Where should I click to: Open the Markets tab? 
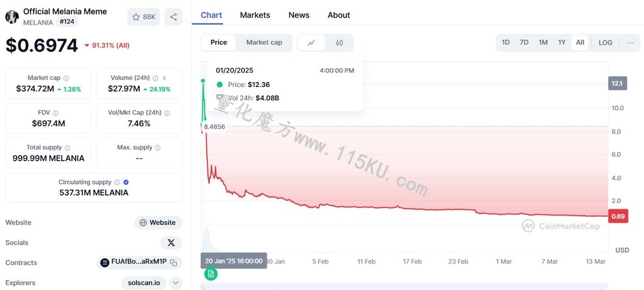pos(255,15)
